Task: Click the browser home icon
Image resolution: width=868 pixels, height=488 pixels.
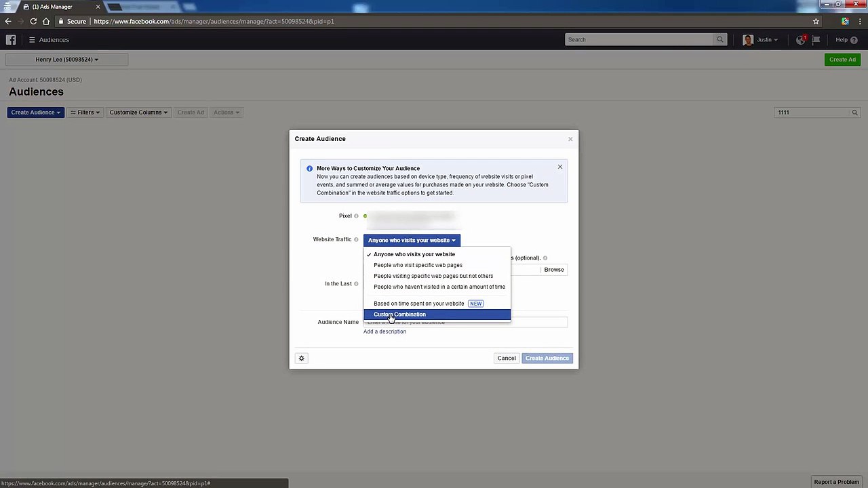Action: (x=46, y=21)
